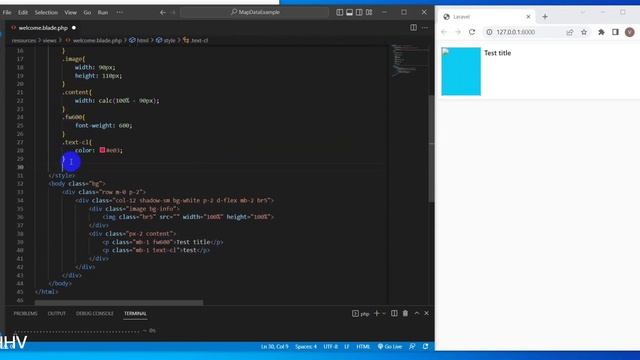Switch to the DEBUG CONSOLE tab

click(95, 313)
